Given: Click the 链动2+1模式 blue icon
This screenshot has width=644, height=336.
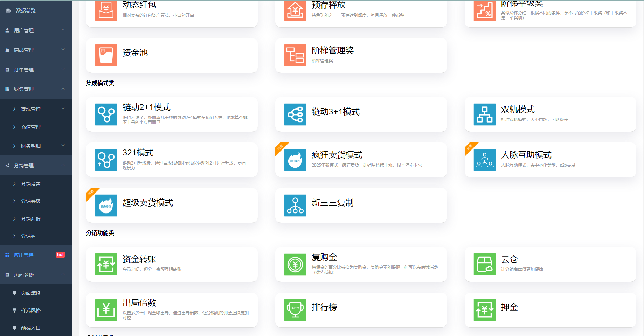Looking at the screenshot, I should click(106, 114).
